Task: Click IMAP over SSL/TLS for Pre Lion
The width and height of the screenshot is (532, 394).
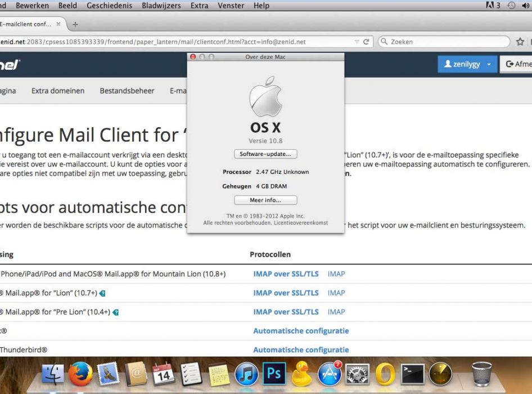Action: click(x=286, y=312)
